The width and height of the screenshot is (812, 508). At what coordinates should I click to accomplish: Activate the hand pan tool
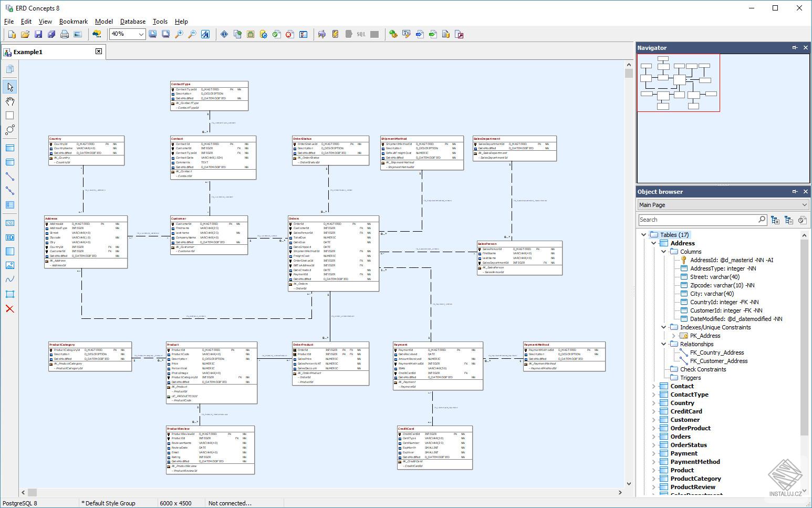point(9,101)
